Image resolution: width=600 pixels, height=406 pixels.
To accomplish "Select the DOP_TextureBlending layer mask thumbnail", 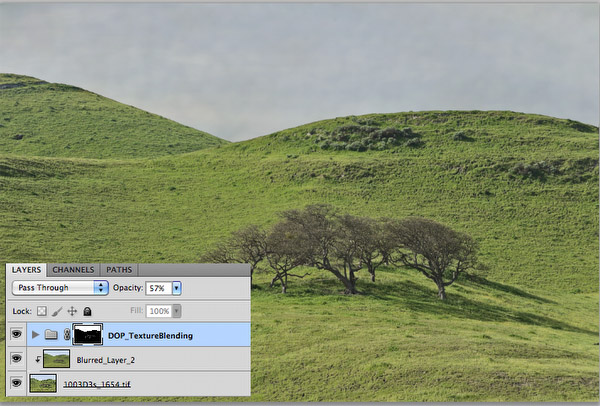I will click(x=88, y=334).
